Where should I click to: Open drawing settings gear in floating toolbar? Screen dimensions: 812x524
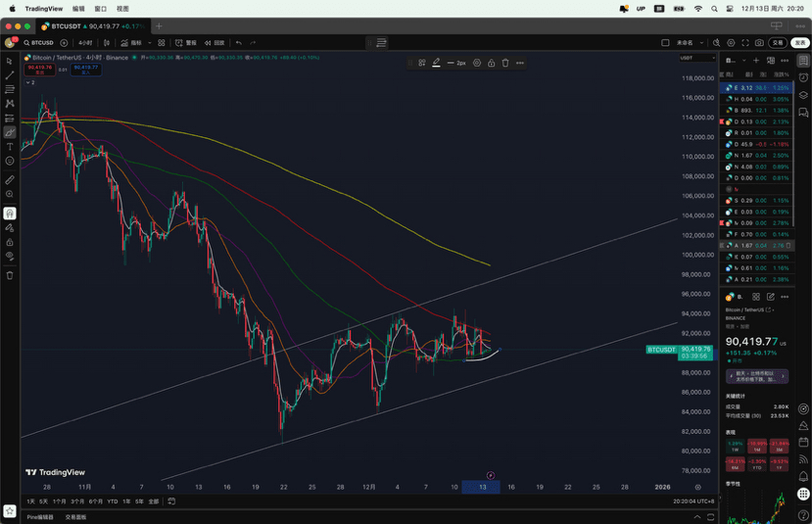[477, 63]
